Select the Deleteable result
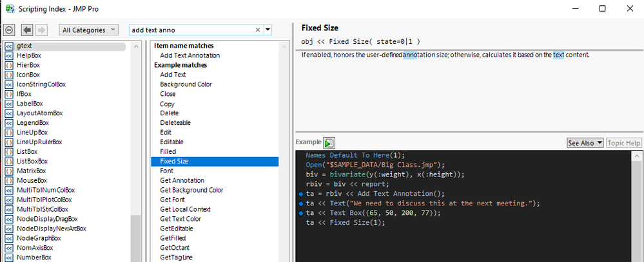The height and width of the screenshot is (262, 644). (175, 122)
